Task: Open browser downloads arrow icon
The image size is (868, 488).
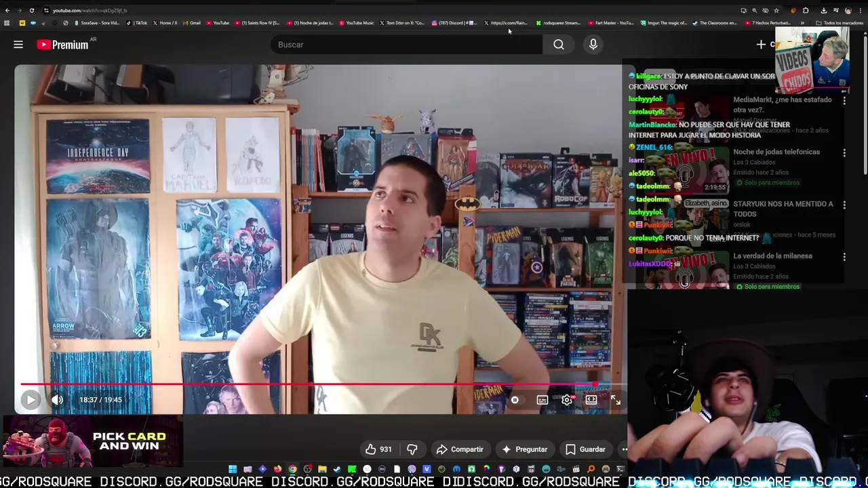Action: (823, 10)
